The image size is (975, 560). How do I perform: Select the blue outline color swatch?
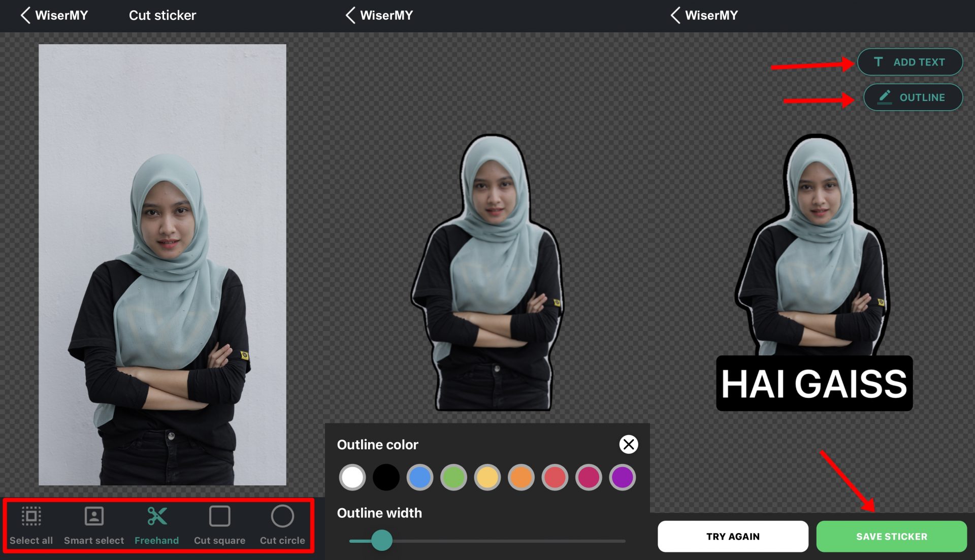pyautogui.click(x=420, y=477)
